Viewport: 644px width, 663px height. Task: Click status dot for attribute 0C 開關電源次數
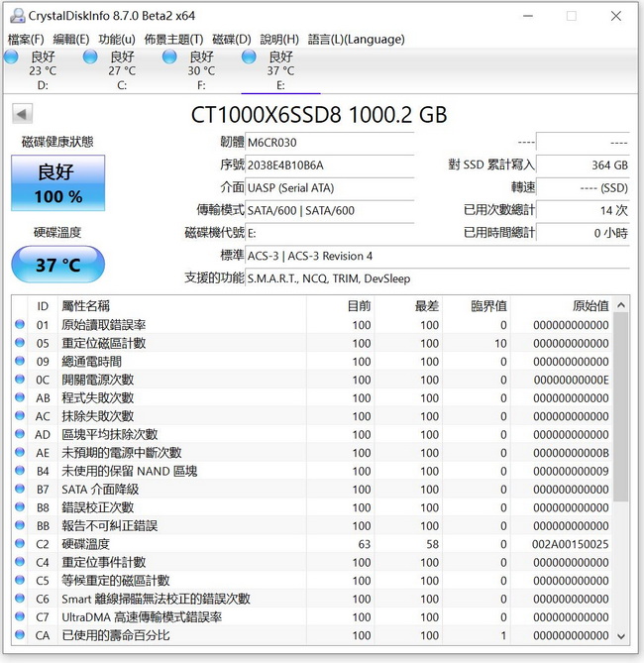point(20,379)
